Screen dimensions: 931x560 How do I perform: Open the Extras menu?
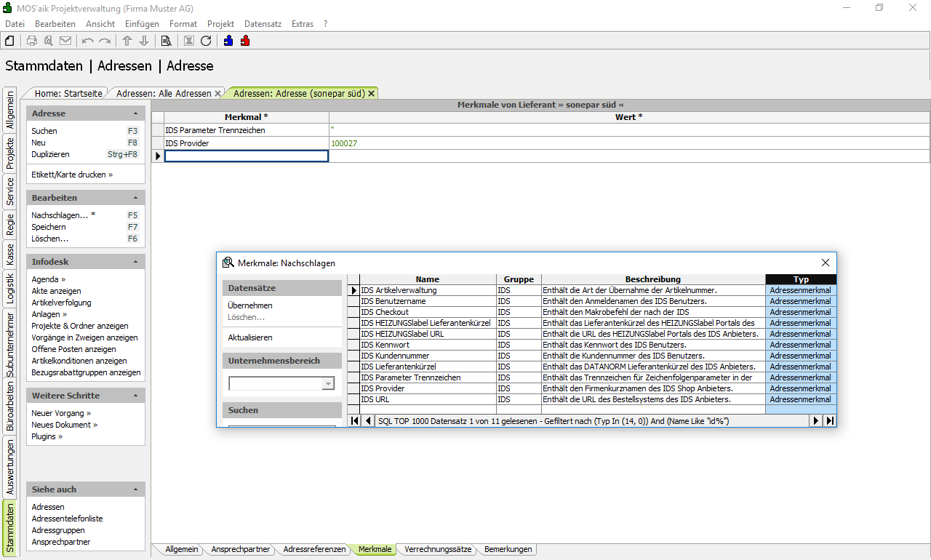click(x=302, y=24)
